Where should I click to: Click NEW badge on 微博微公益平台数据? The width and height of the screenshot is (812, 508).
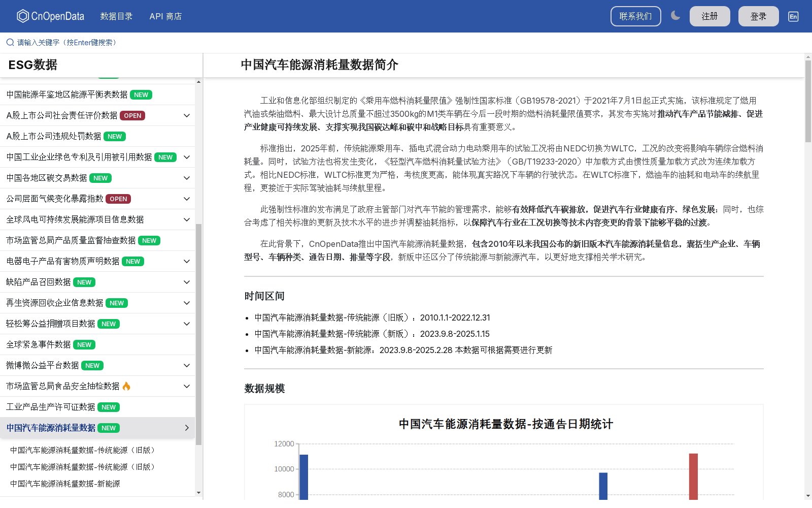point(92,366)
